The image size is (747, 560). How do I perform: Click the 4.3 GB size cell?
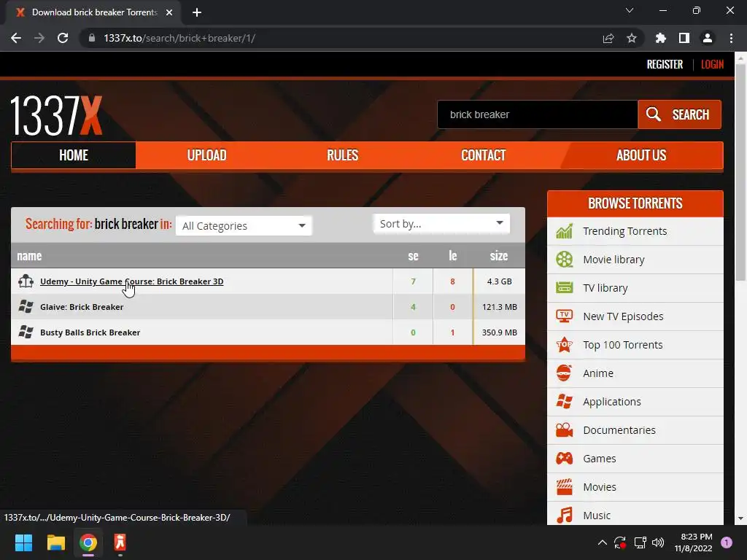tap(499, 281)
